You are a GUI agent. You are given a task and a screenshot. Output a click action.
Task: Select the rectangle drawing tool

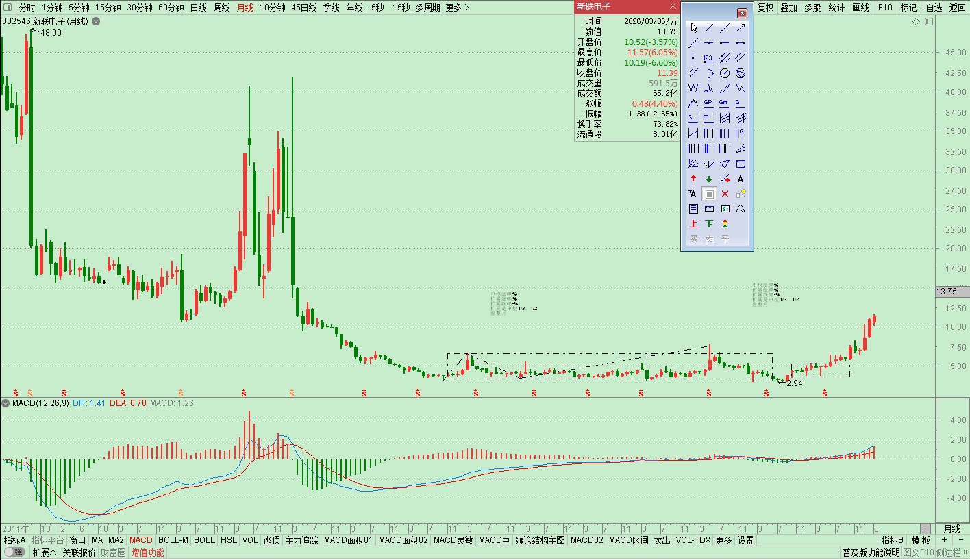pos(741,164)
